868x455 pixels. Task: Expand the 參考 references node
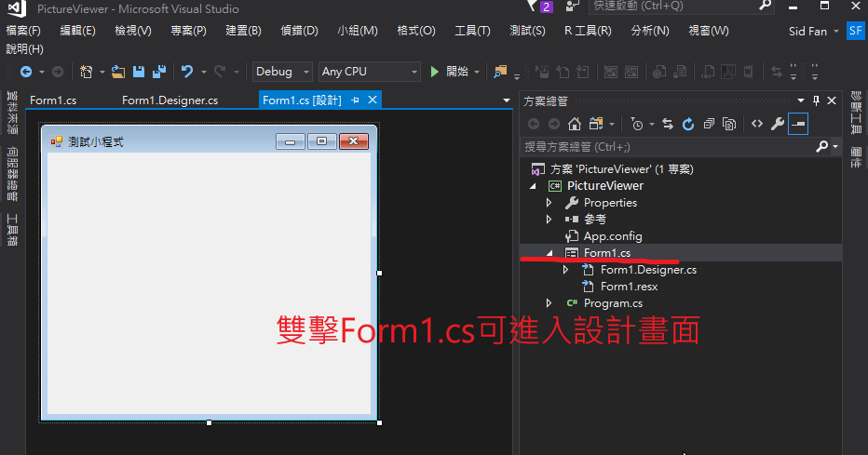(549, 220)
